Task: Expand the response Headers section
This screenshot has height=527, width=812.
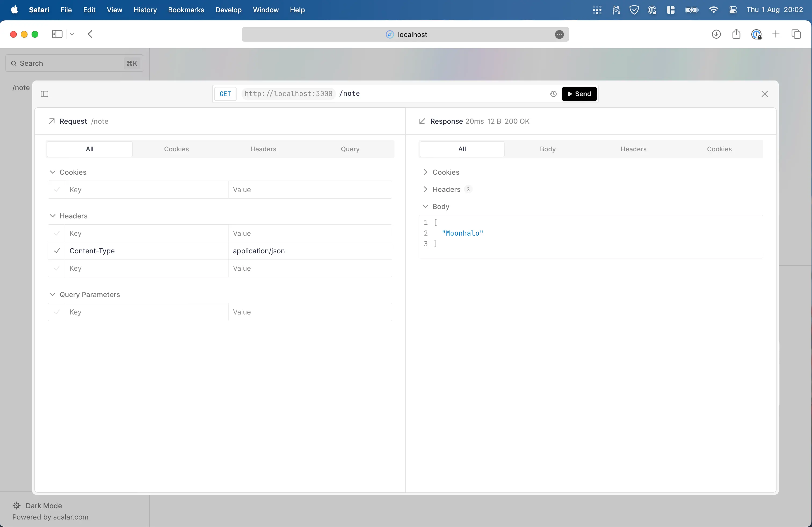Action: click(425, 189)
